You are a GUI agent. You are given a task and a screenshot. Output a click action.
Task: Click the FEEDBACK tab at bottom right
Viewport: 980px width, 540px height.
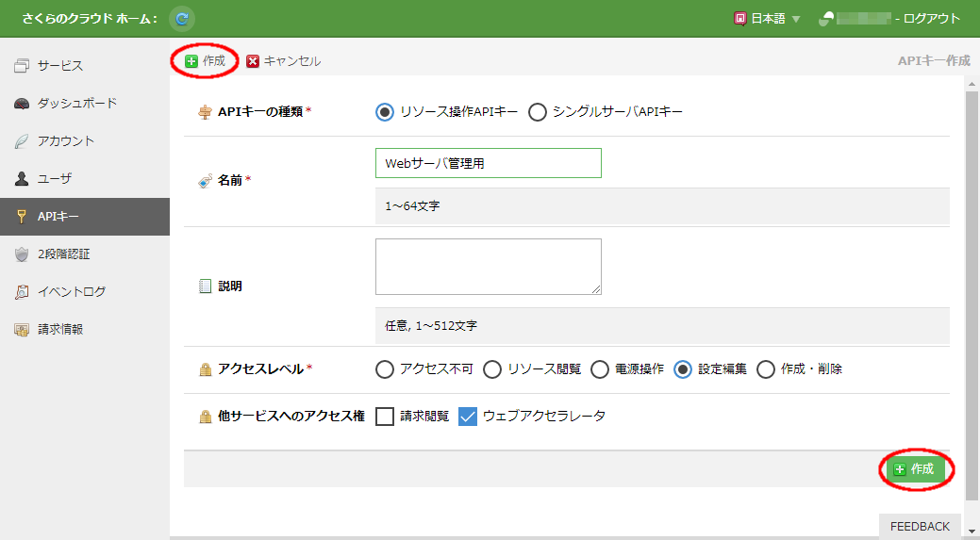tap(920, 526)
